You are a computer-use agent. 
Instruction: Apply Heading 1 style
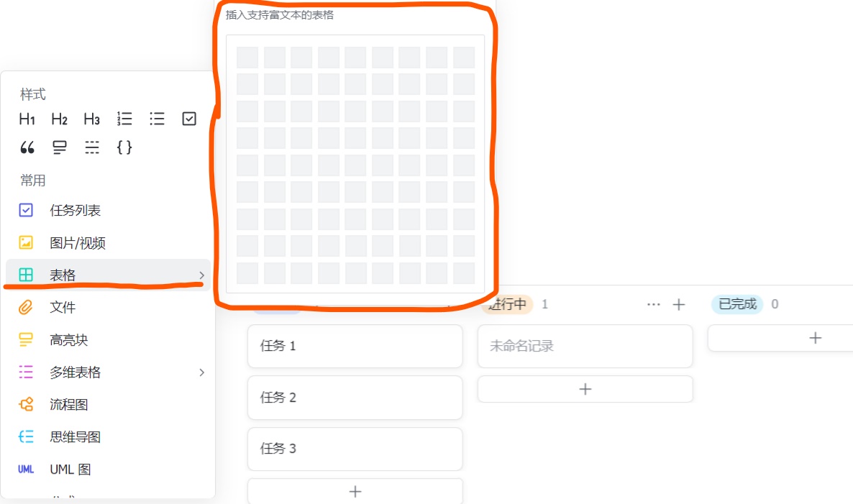[x=27, y=119]
